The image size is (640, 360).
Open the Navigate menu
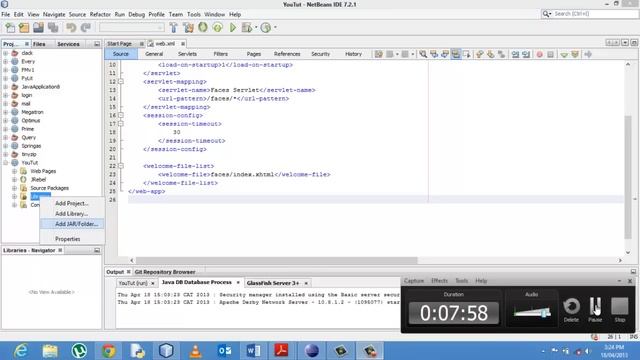pyautogui.click(x=54, y=14)
